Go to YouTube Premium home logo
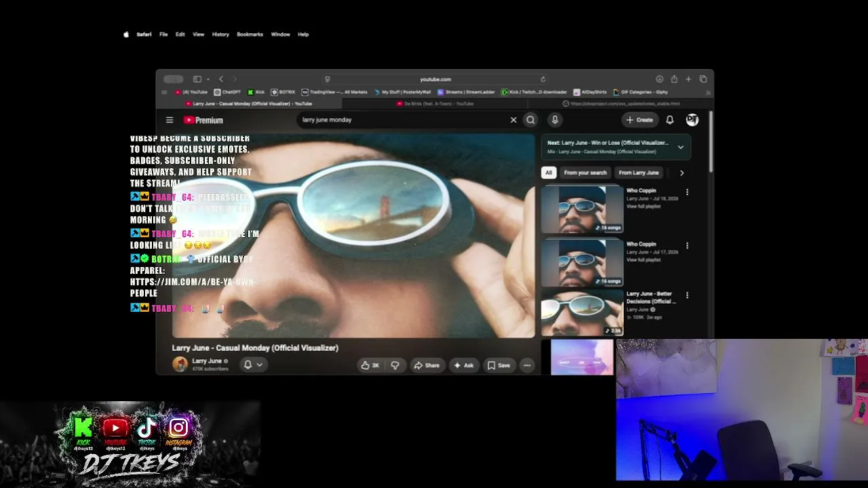The image size is (868, 488). click(203, 120)
